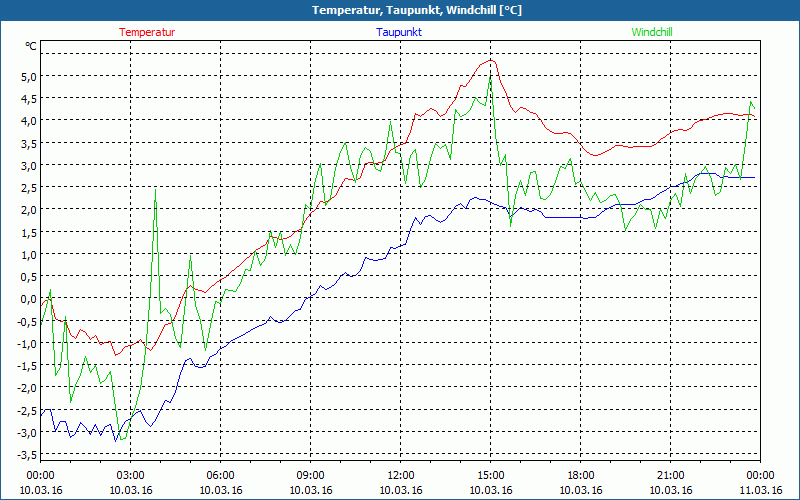Image resolution: width=800 pixels, height=500 pixels.
Task: Click the 0,5 y-axis value
Action: point(29,277)
